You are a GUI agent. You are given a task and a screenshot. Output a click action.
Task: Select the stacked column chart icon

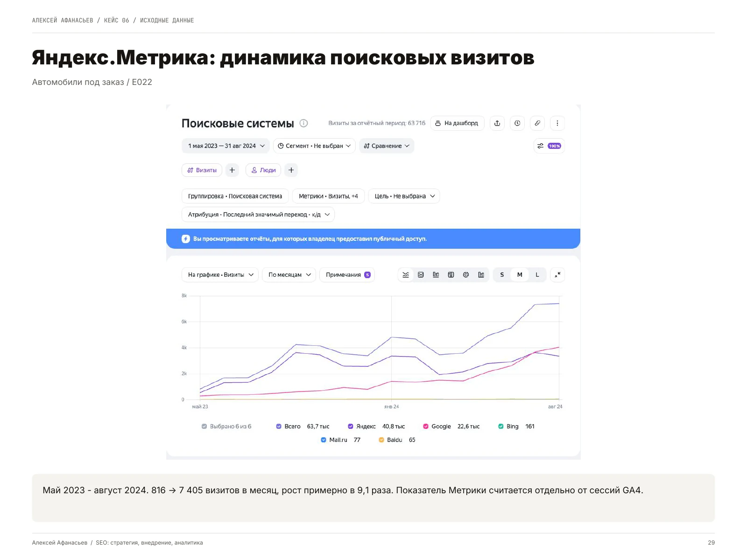coord(451,275)
